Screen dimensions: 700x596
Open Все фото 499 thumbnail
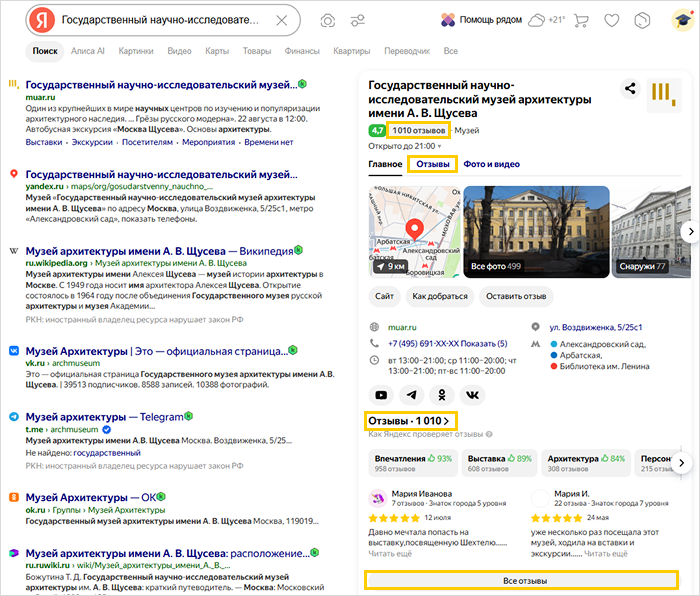pos(536,232)
